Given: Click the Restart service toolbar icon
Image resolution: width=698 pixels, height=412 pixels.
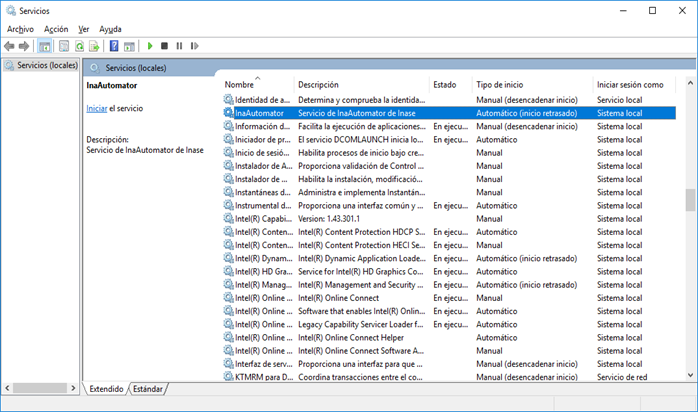Looking at the screenshot, I should [194, 46].
